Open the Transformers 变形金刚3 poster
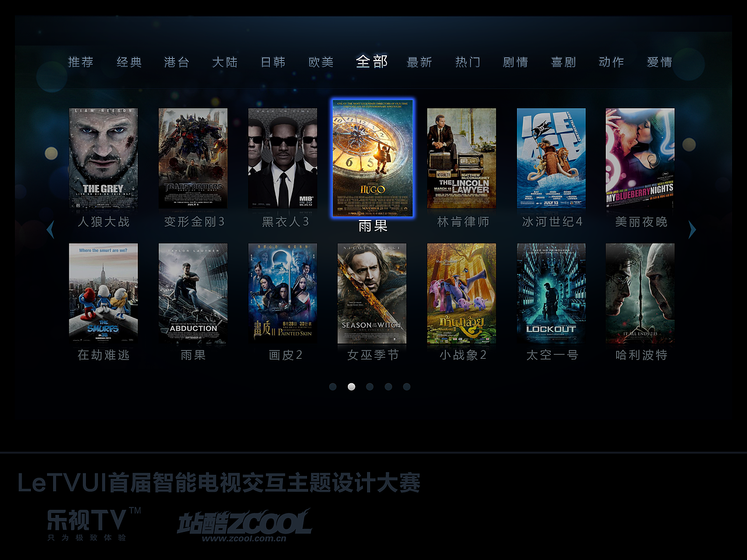The height and width of the screenshot is (560, 747). 193,158
